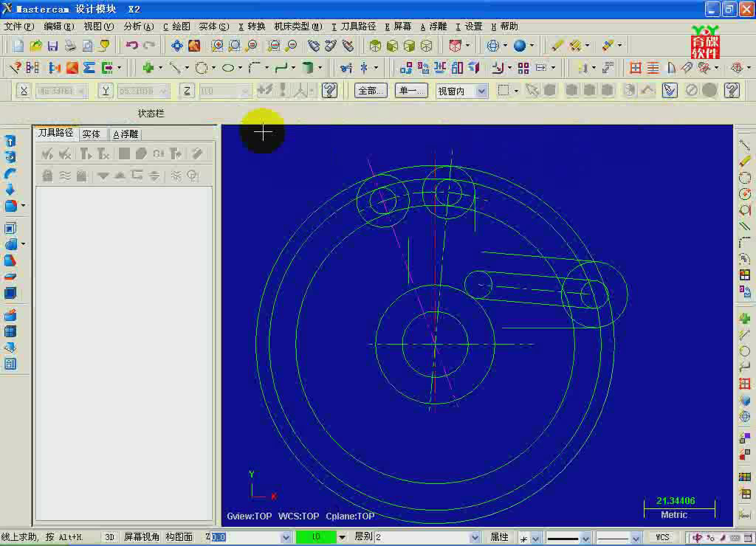Open the 绘图 (Create) menu
The width and height of the screenshot is (756, 546).
pos(176,27)
